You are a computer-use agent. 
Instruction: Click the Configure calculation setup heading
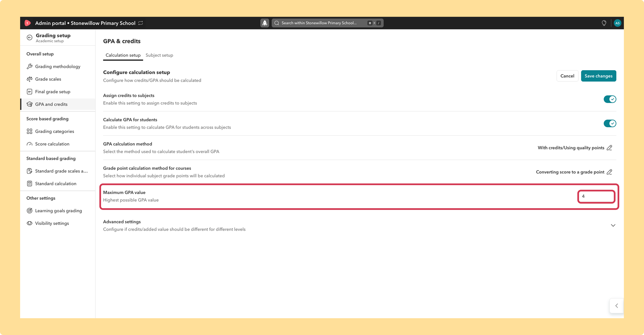pos(136,72)
